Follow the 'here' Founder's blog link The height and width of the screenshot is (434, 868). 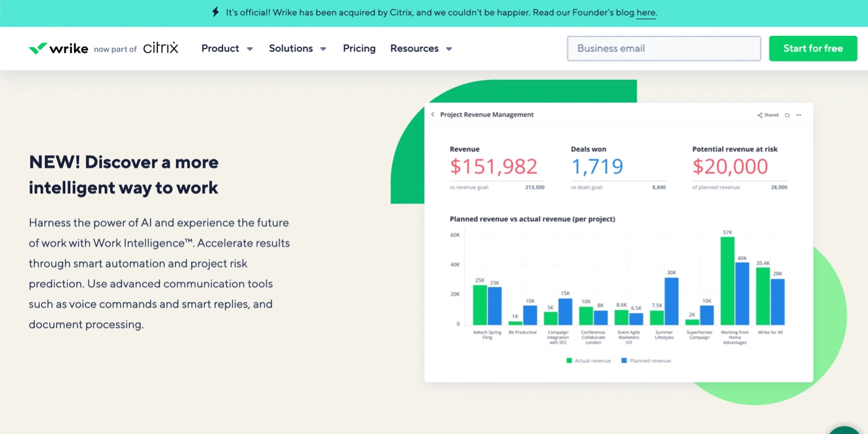[x=645, y=12]
